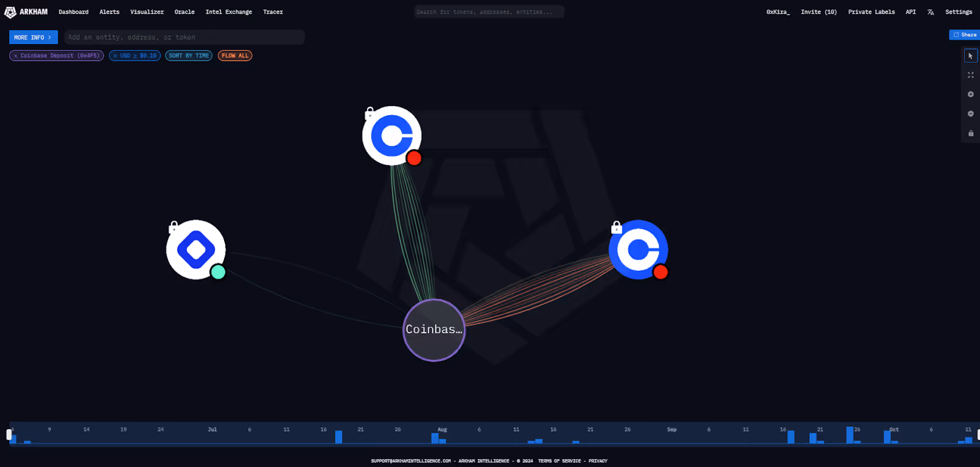This screenshot has height=467, width=980.
Task: Open the Dashboard page
Action: point(73,12)
